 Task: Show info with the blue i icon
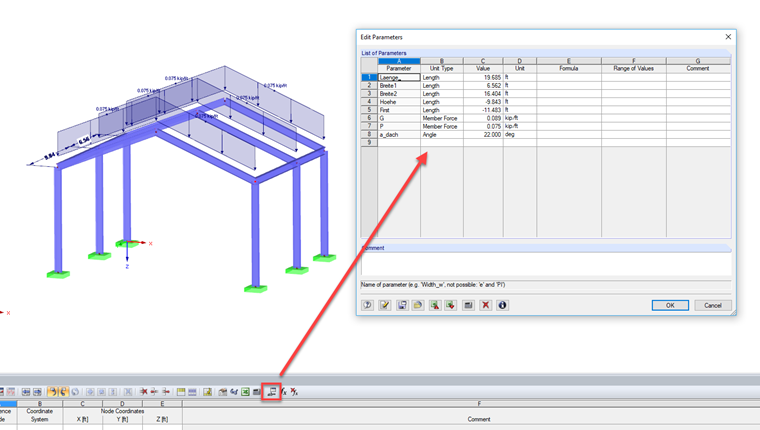pos(502,305)
